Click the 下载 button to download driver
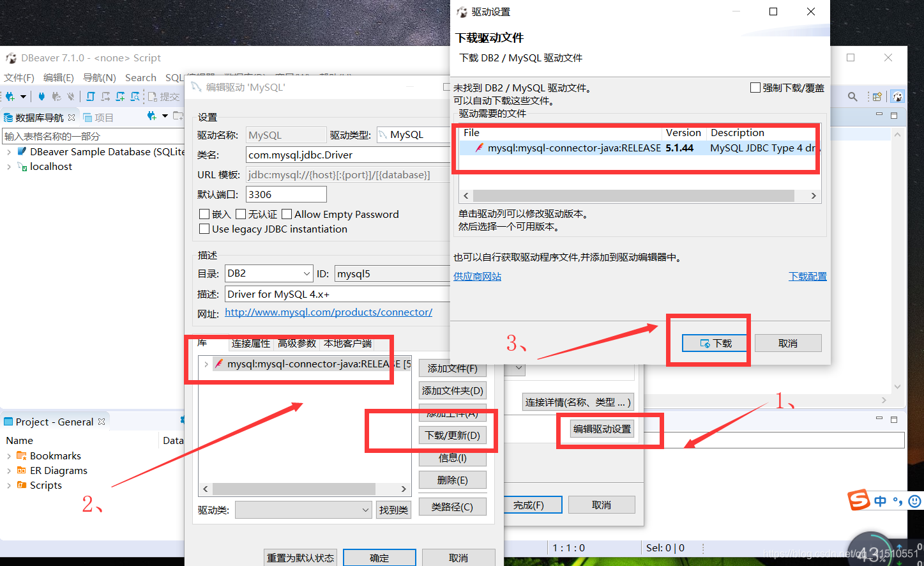 [715, 342]
